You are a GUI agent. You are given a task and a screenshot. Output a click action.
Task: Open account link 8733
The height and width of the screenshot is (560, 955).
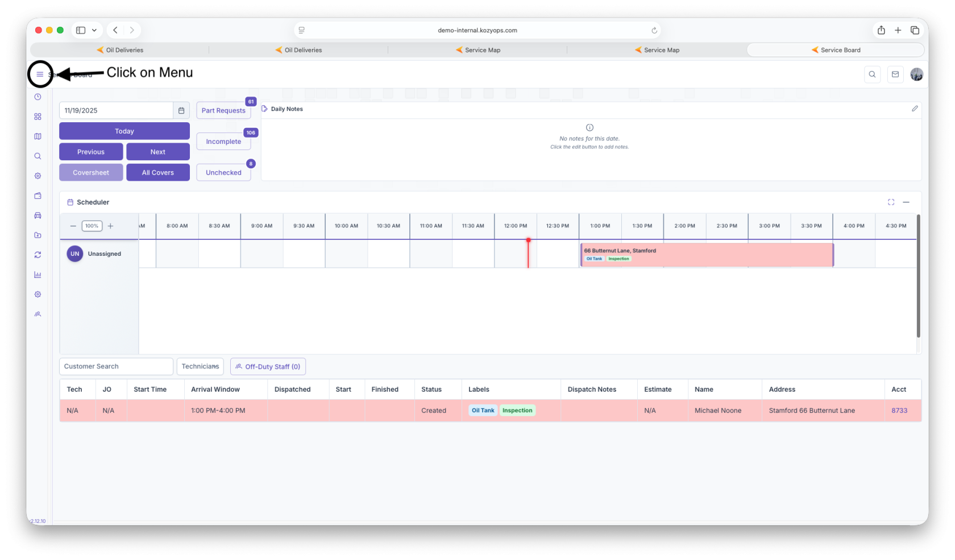tap(899, 410)
